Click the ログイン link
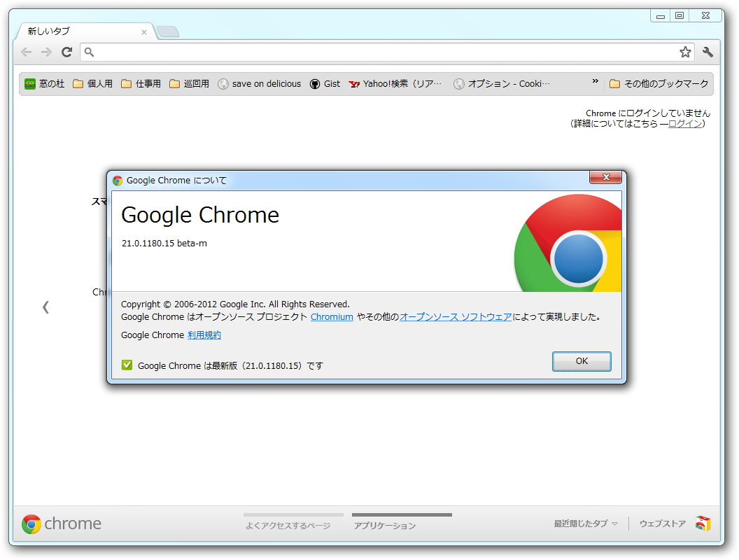 [685, 122]
